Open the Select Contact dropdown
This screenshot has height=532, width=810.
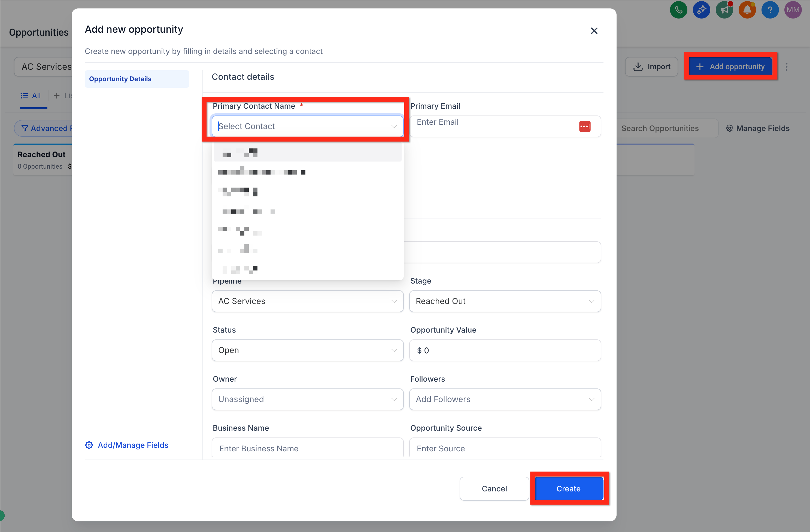pos(307,126)
